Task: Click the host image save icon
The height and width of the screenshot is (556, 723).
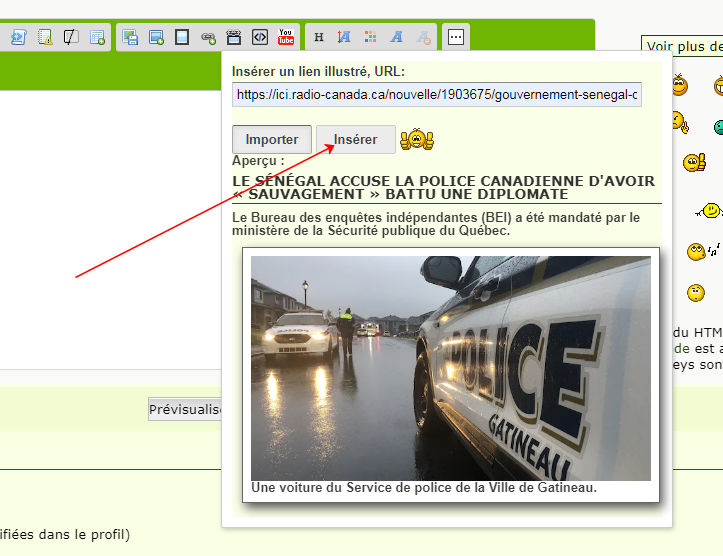Action: 130,37
